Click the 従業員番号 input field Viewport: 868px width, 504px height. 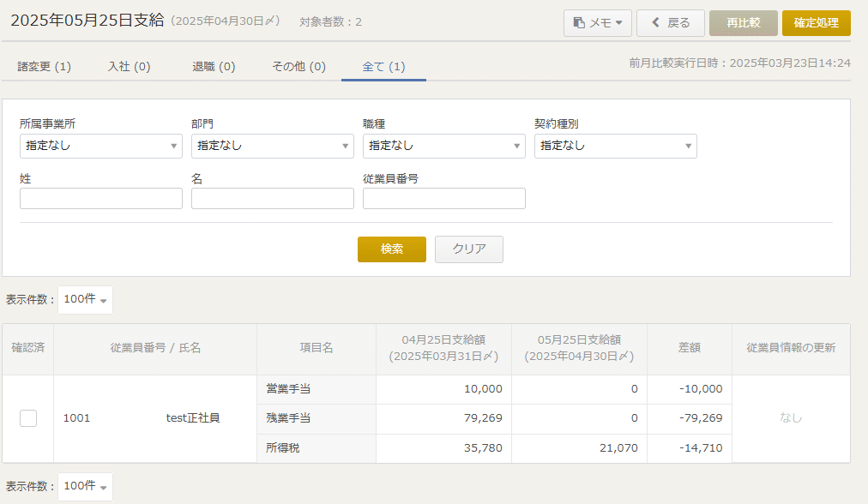443,199
